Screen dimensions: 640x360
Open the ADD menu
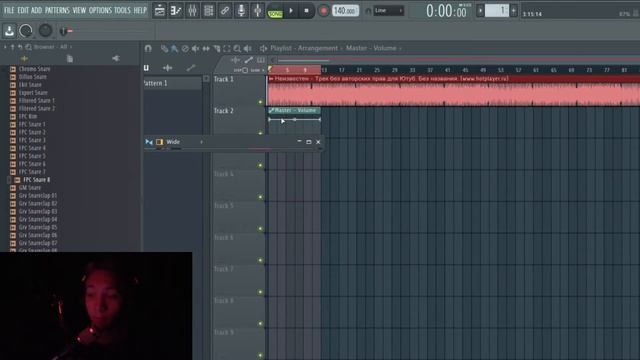point(37,10)
